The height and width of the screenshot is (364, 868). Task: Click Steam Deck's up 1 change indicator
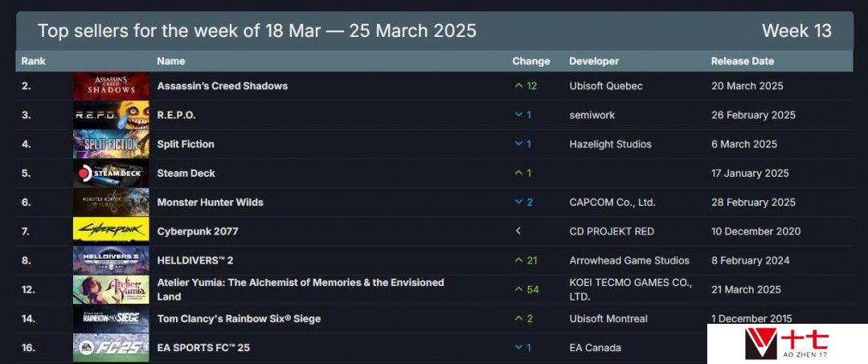pos(523,173)
